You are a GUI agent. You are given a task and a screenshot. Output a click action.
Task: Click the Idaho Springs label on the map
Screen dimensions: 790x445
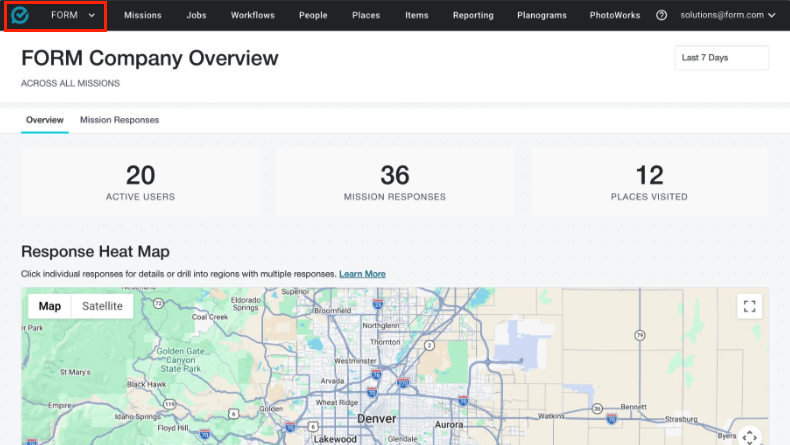pyautogui.click(x=138, y=417)
